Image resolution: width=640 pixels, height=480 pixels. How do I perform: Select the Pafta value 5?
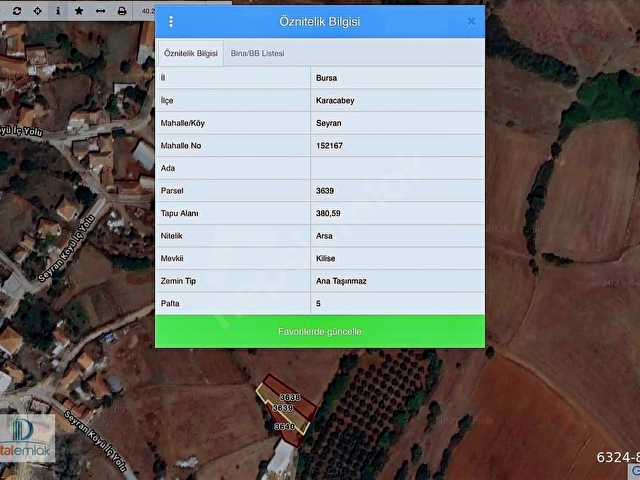[318, 304]
